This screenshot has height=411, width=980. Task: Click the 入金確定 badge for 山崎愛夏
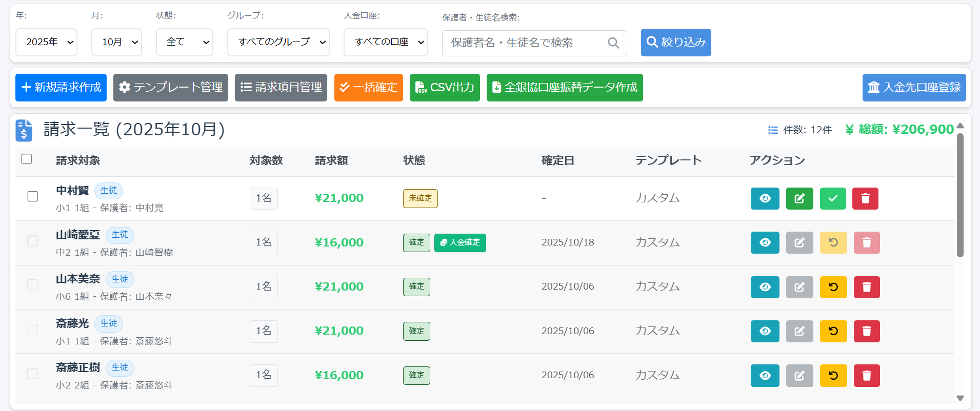click(460, 242)
